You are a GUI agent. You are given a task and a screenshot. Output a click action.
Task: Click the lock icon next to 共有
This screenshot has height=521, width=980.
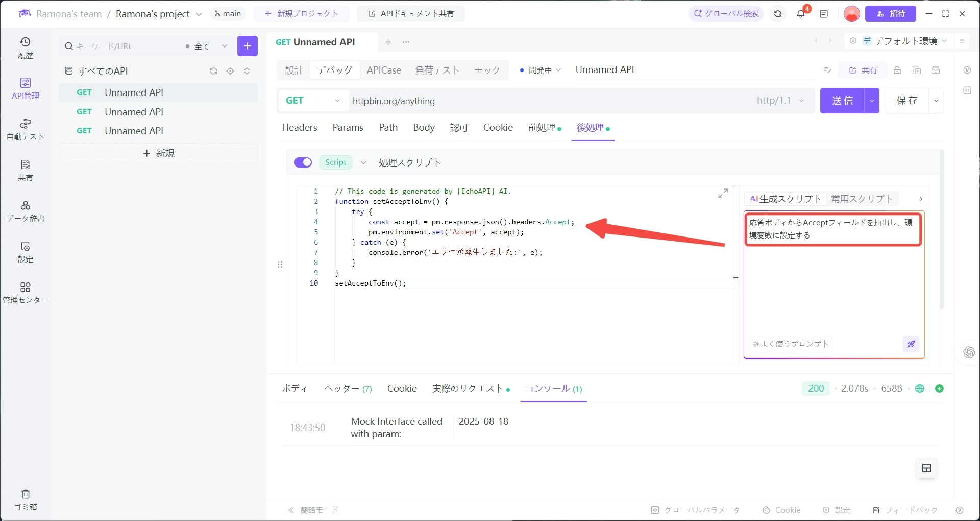coord(897,70)
